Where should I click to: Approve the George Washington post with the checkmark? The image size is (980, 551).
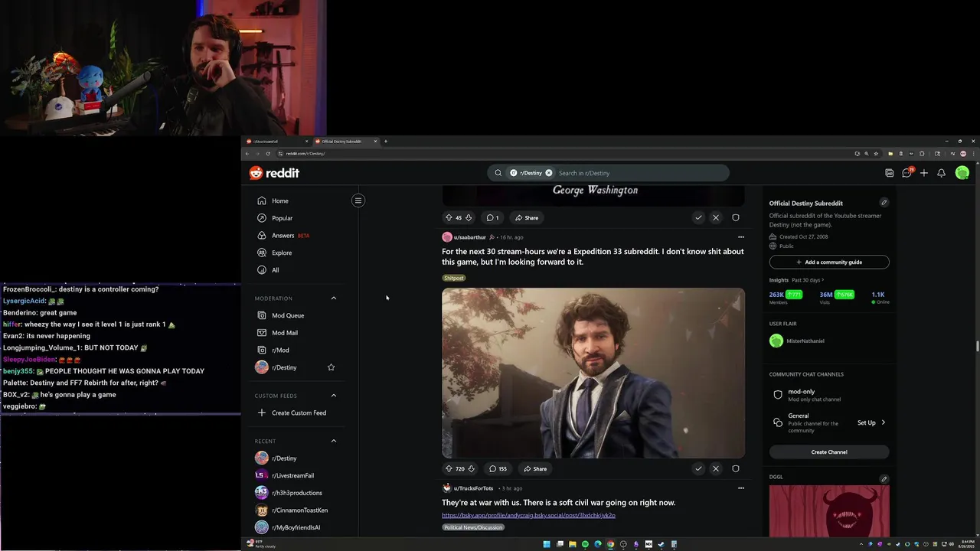point(698,217)
